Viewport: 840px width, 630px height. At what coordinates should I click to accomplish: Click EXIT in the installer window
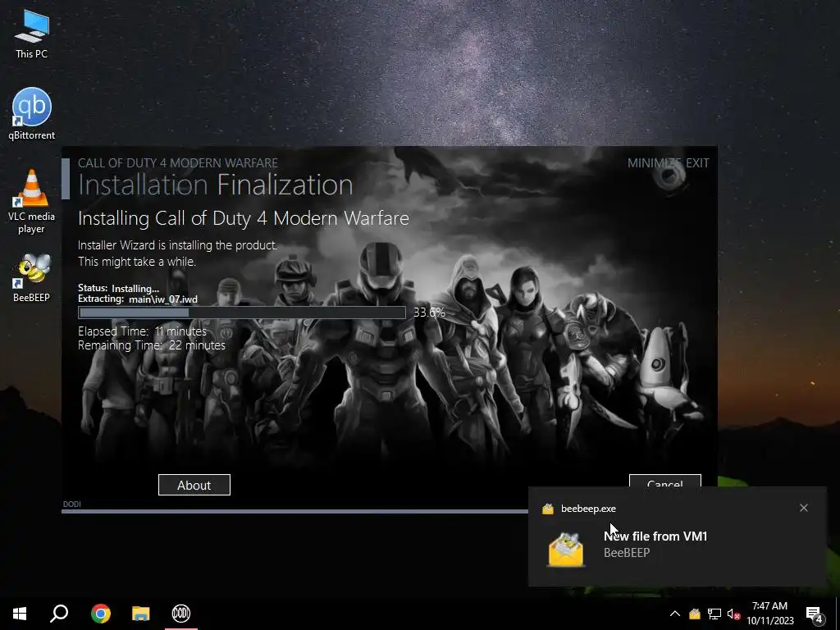pos(697,163)
